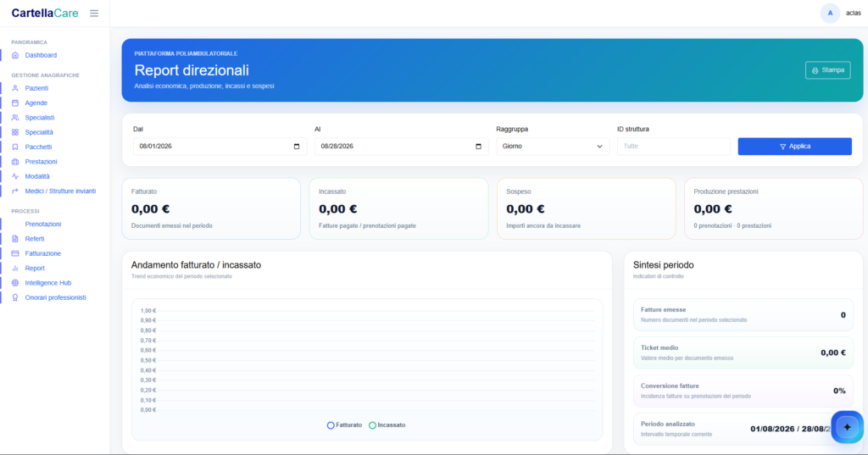Screen dimensions: 868x455
Task: Click the Agende calendar icon
Action: [15, 103]
